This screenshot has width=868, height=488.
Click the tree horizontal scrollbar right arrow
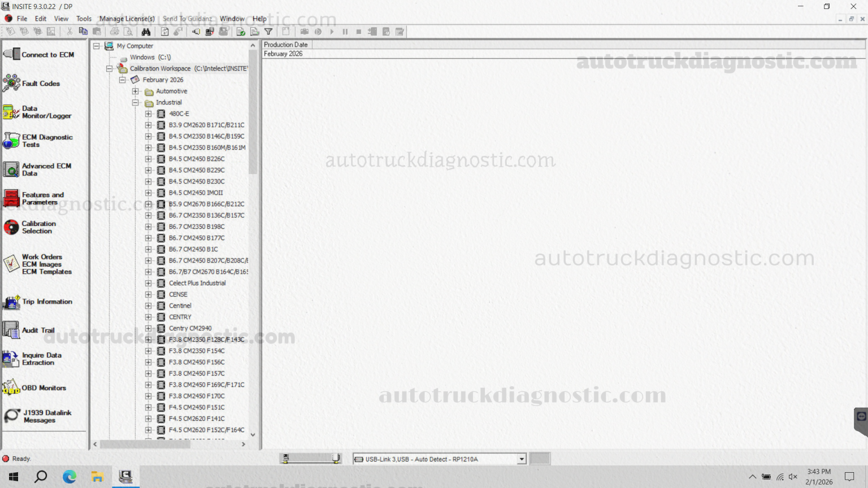pos(244,445)
